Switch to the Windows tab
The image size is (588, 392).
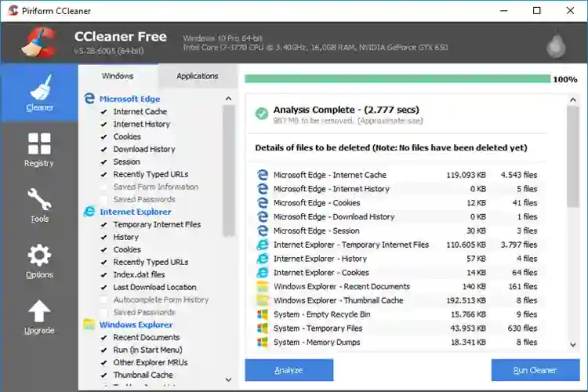[118, 76]
